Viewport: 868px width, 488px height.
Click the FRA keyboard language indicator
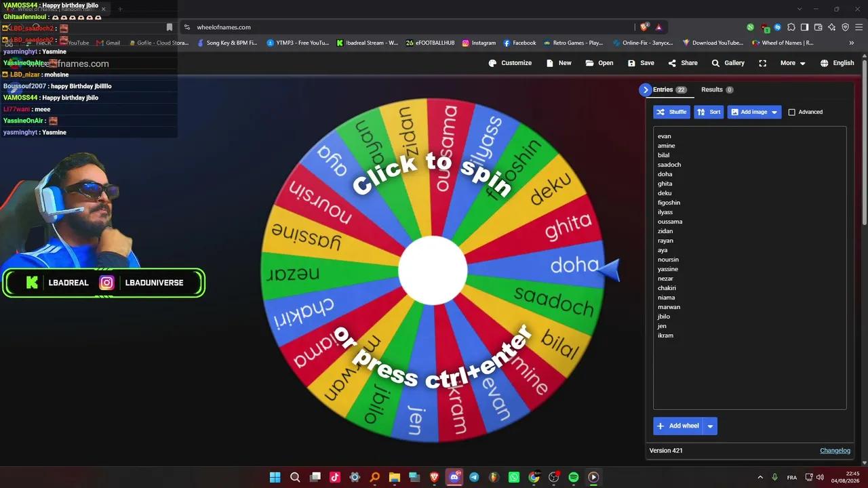pyautogui.click(x=791, y=477)
